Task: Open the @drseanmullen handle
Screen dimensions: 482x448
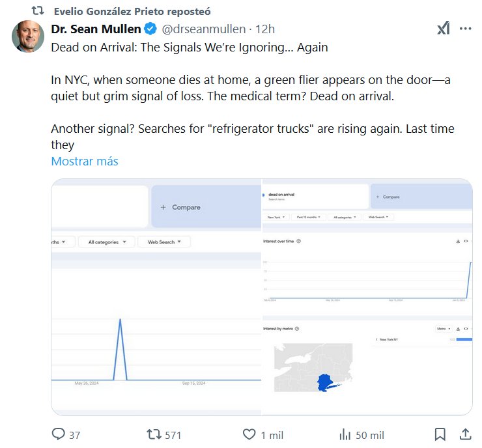Action: (203, 29)
